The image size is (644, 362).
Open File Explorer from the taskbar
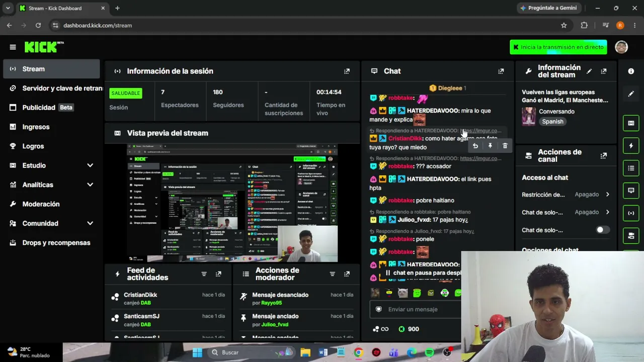click(x=305, y=352)
